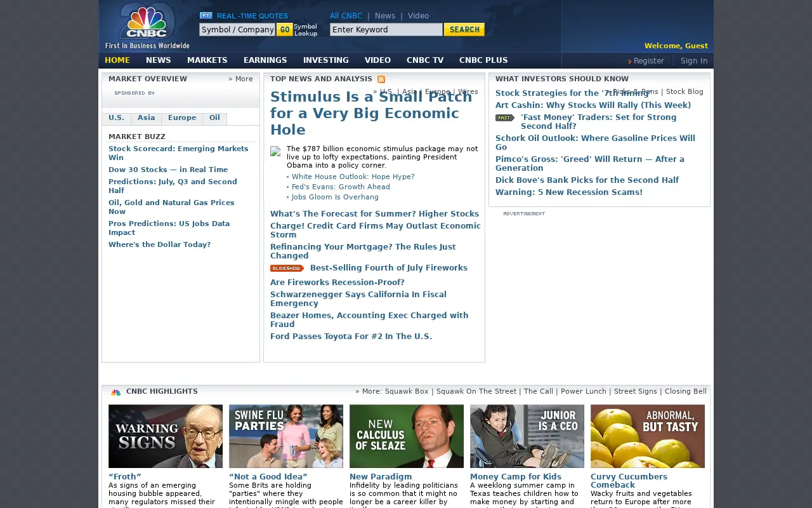Open the Swine Flu Parties thumbnail
This screenshot has height=508, width=812.
[x=286, y=436]
